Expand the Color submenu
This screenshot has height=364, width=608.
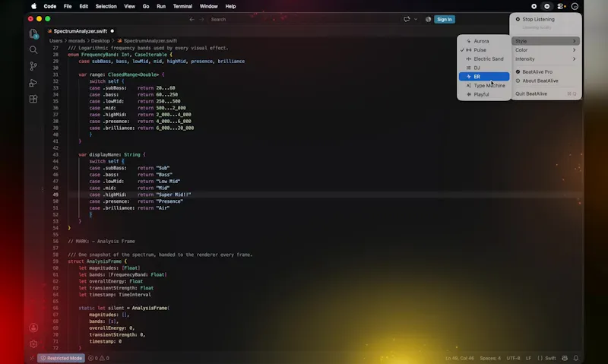click(x=546, y=49)
